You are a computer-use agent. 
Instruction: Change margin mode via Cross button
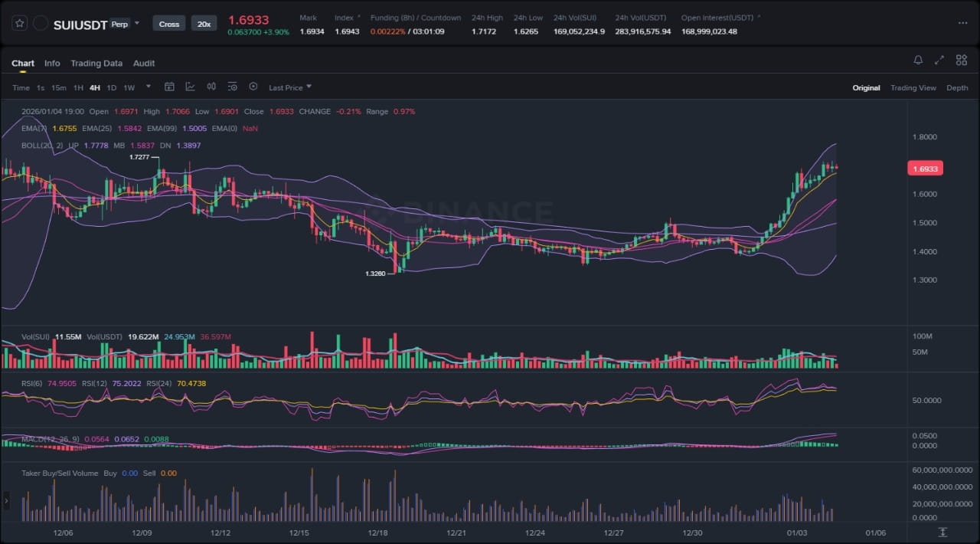pos(169,24)
